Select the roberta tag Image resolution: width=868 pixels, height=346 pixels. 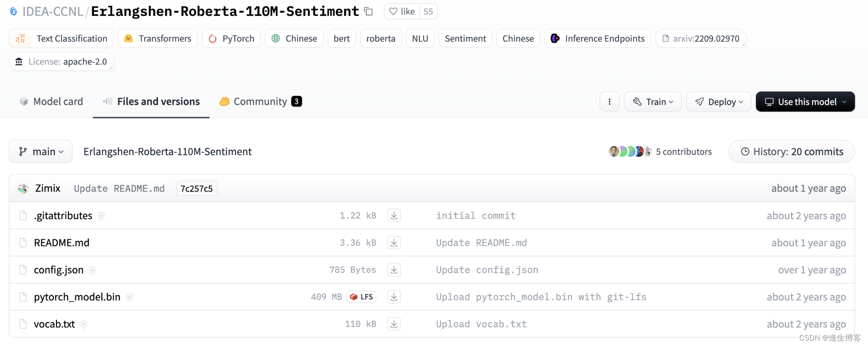click(x=381, y=38)
